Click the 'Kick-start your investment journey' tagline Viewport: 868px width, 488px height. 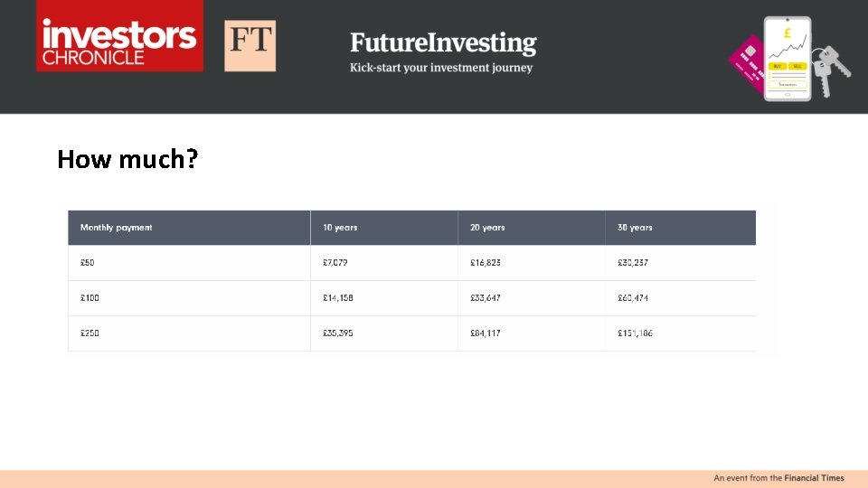tap(441, 68)
